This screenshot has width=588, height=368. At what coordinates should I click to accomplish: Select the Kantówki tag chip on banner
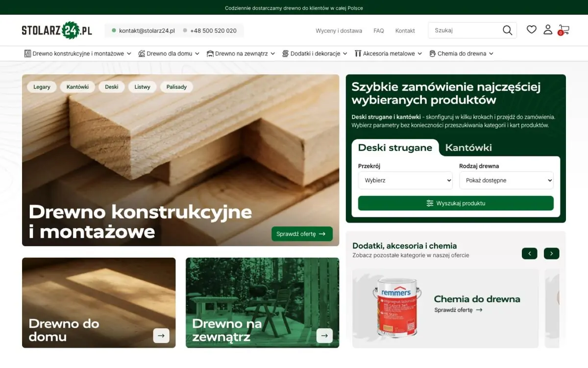pos(77,87)
